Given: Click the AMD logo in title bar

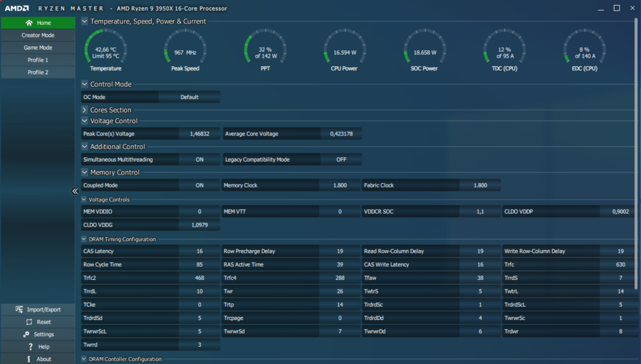Looking at the screenshot, I should click(17, 8).
